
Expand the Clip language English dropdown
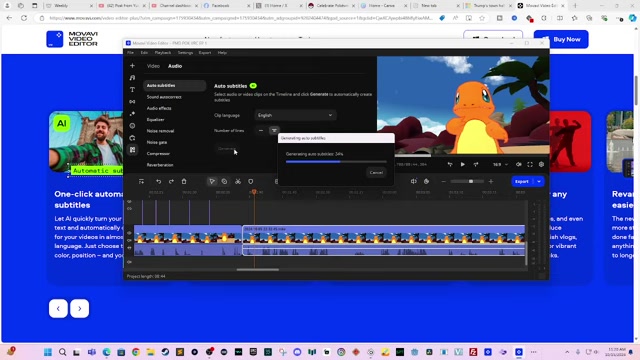(x=295, y=115)
